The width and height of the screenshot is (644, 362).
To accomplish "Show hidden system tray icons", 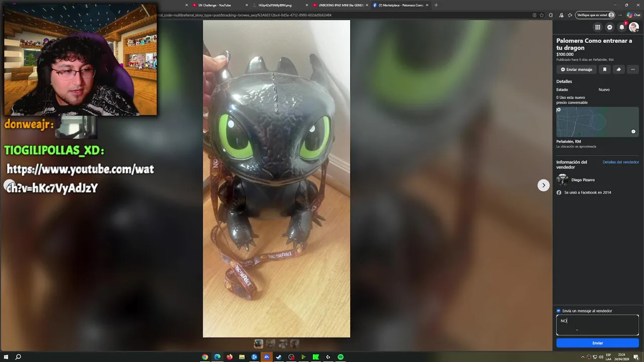I will pyautogui.click(x=583, y=357).
